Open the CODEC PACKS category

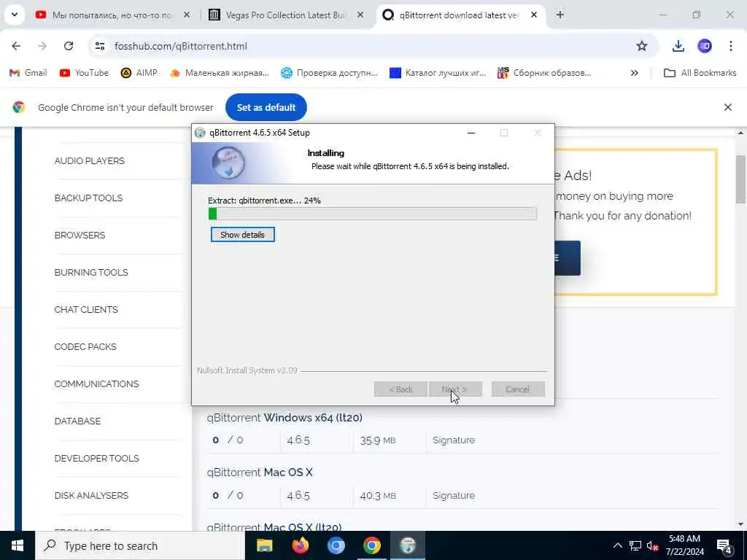(x=85, y=346)
